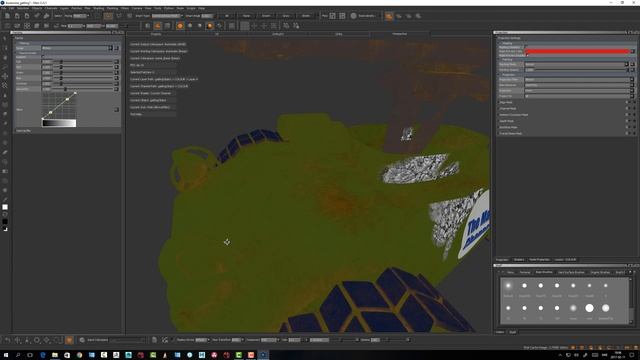Click the Open project icon in top toolbar
The height and width of the screenshot is (360, 640).
click(17, 16)
